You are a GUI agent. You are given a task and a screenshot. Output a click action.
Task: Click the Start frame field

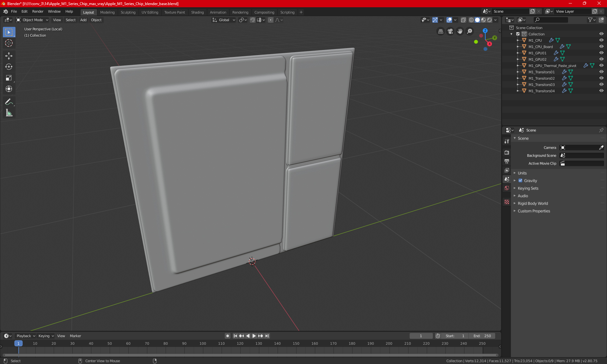click(x=455, y=336)
